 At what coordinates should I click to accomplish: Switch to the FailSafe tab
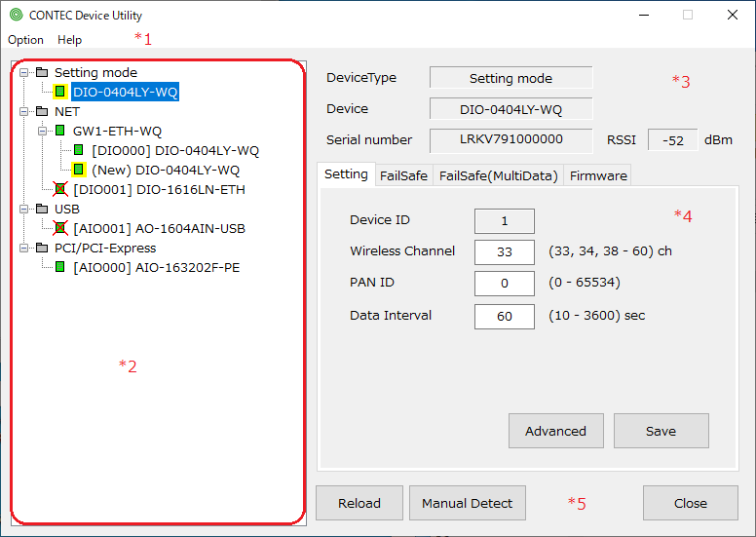point(403,175)
